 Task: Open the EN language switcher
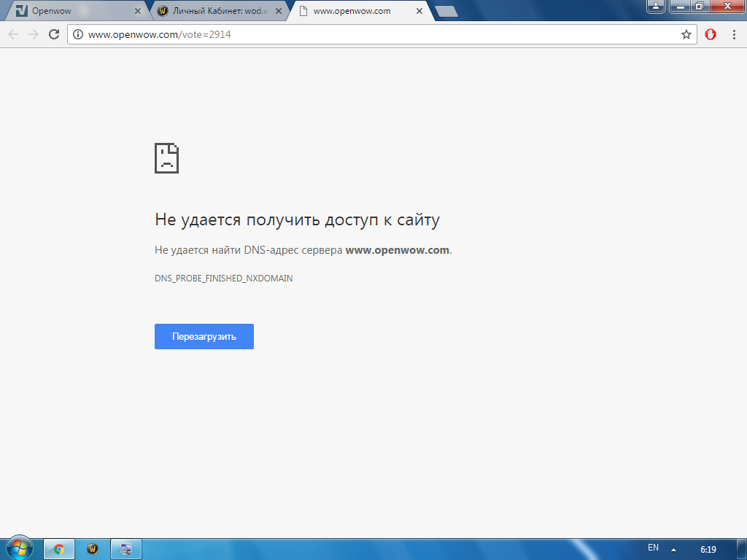pyautogui.click(x=653, y=548)
